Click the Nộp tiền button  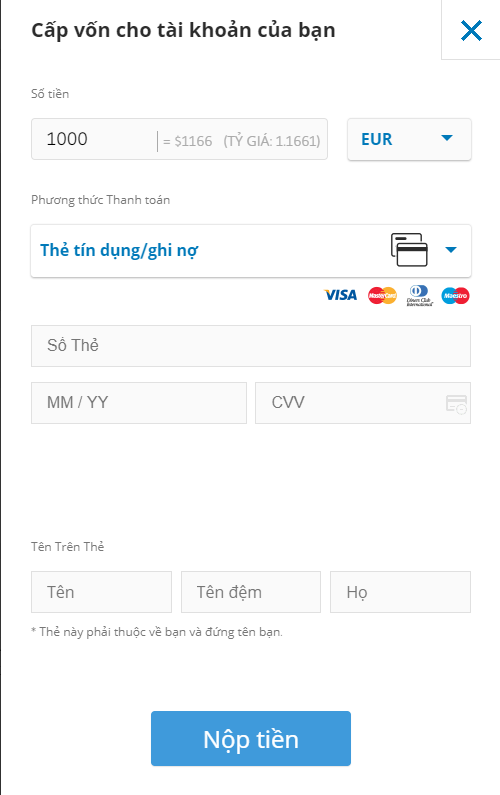pyautogui.click(x=251, y=738)
